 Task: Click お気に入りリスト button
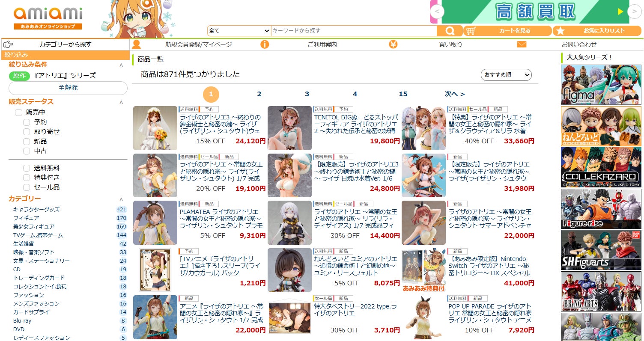pyautogui.click(x=596, y=31)
